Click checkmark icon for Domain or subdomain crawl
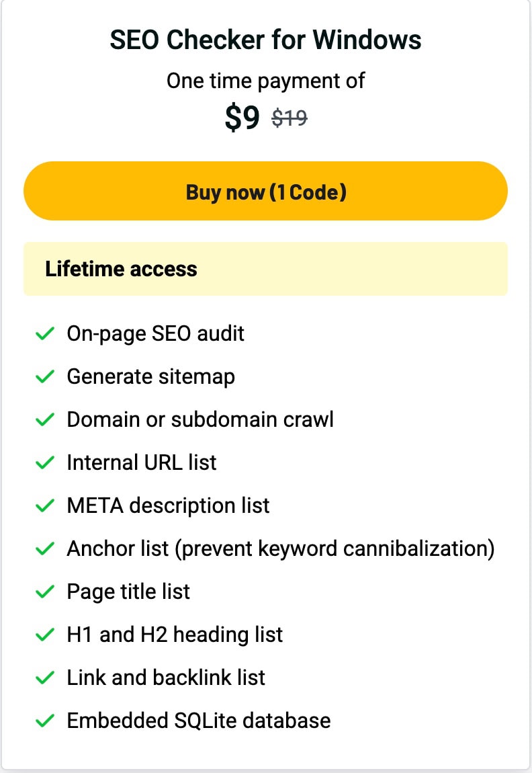 coord(44,419)
